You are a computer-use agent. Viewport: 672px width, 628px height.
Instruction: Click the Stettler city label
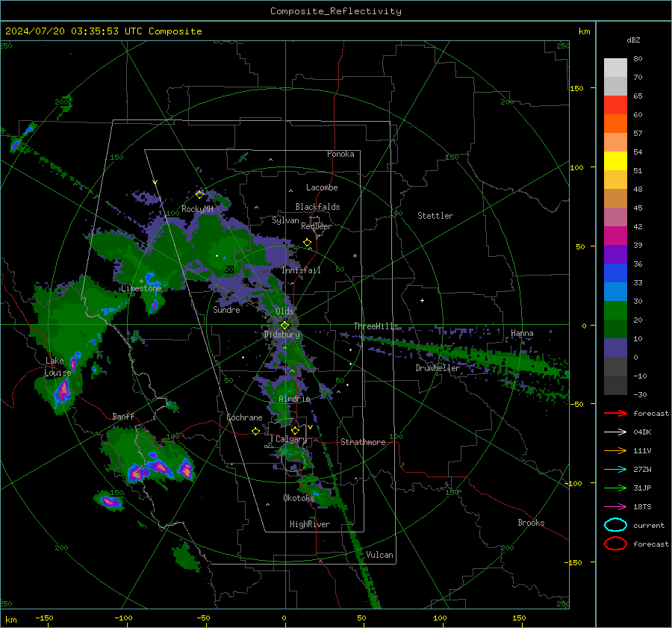click(x=435, y=216)
